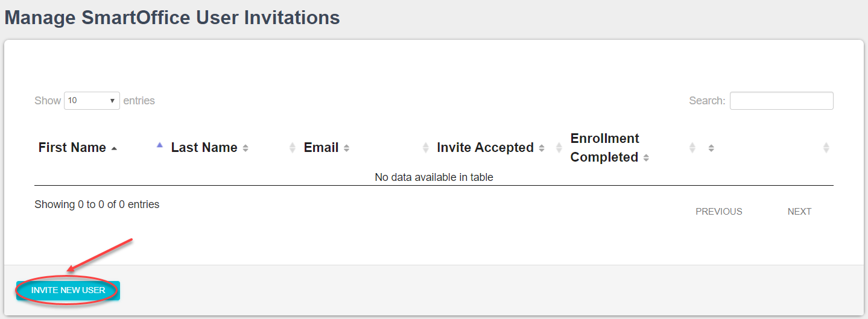Viewport: 868px width, 319px height.
Task: Open the Show entries count dropdown
Action: [92, 101]
